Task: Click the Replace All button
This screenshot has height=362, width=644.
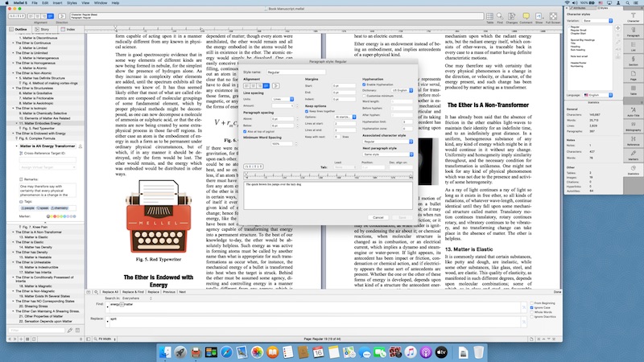Action: (110, 292)
